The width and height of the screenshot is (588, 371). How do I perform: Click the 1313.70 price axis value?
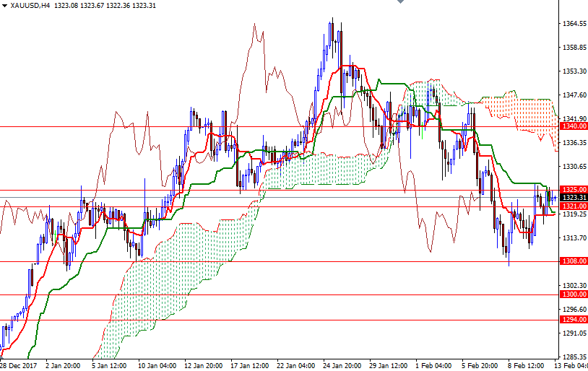coord(574,238)
